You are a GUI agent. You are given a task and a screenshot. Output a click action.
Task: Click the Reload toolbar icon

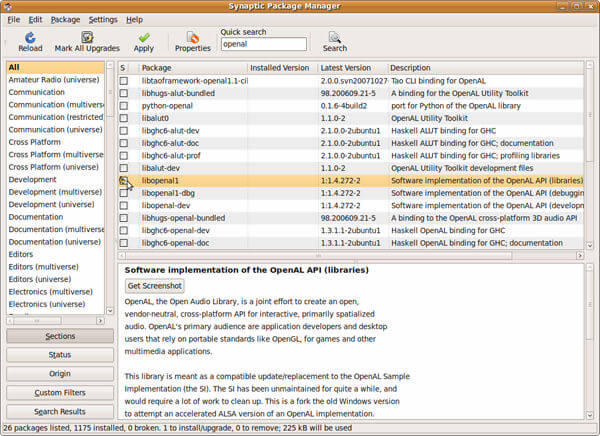[x=30, y=38]
